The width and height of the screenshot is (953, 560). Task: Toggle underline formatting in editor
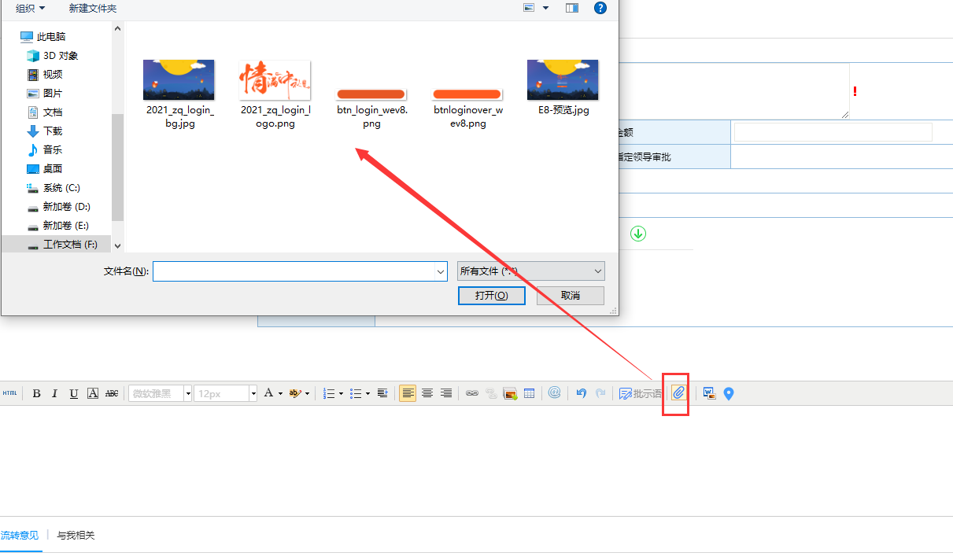click(x=73, y=393)
